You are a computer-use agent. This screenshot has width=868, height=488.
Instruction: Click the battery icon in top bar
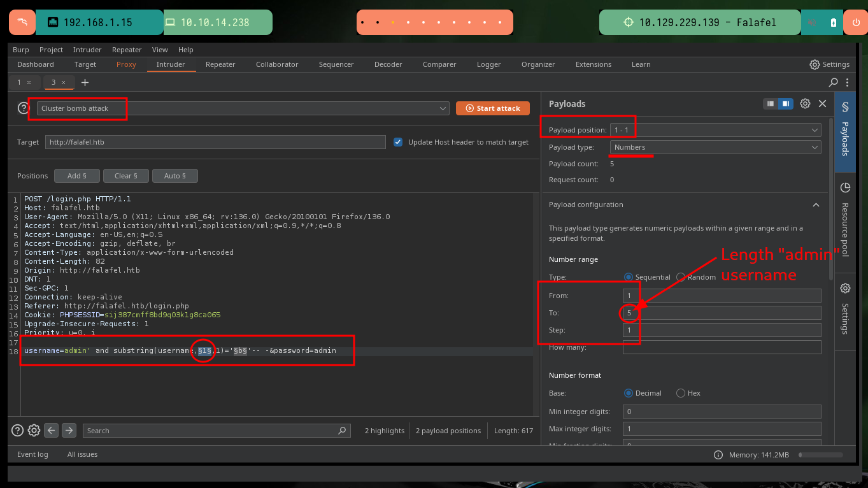click(834, 22)
